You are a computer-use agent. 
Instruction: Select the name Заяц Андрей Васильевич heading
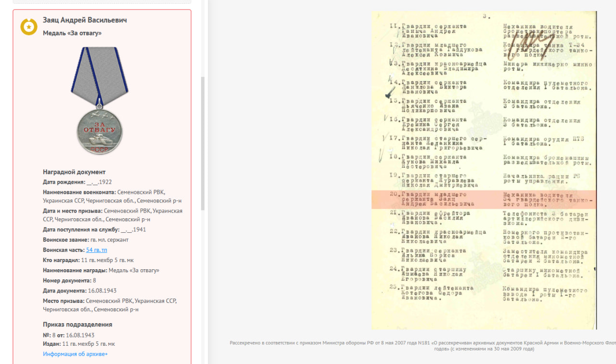coord(85,20)
